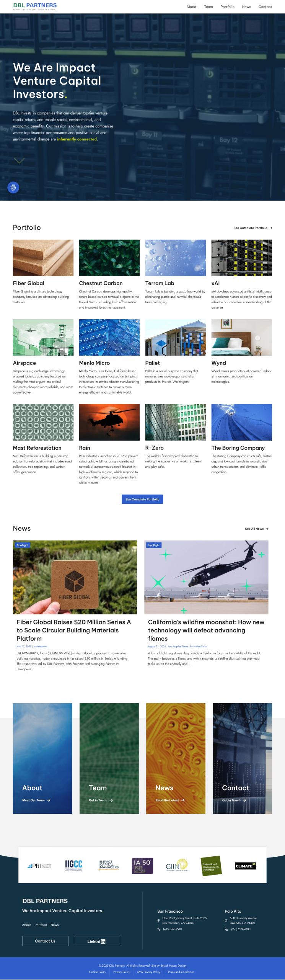Open the Climate 50 logo
The height and width of the screenshot is (980, 285).
coord(245,866)
